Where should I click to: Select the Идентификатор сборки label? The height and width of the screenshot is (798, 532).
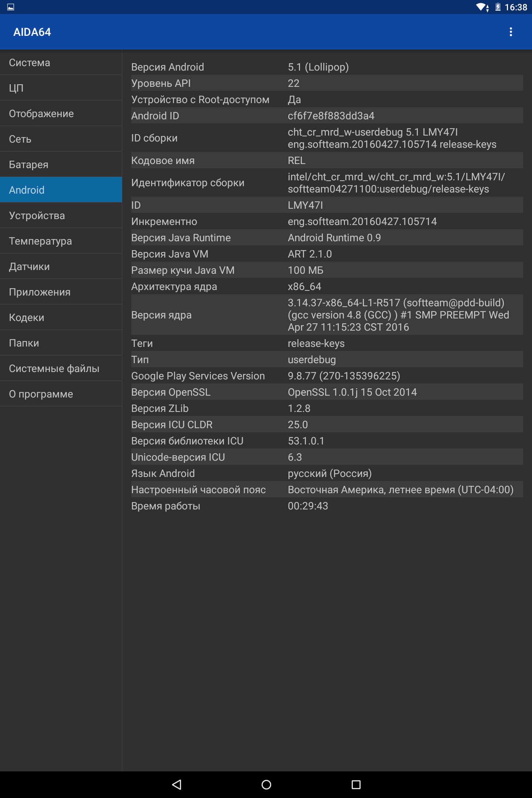(x=188, y=183)
